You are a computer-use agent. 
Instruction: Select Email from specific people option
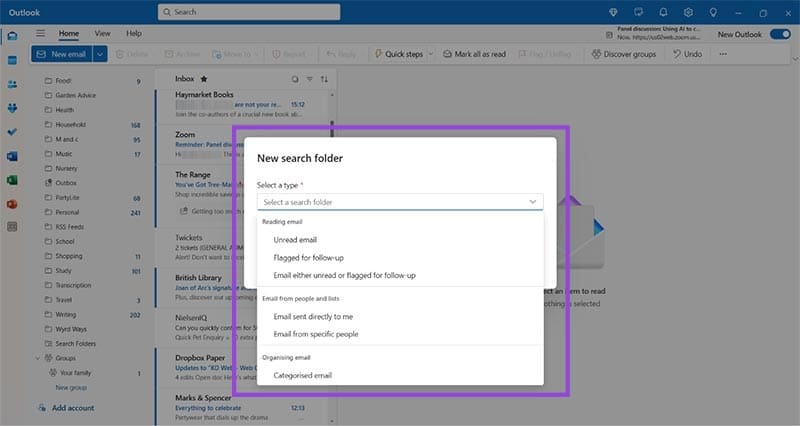315,334
